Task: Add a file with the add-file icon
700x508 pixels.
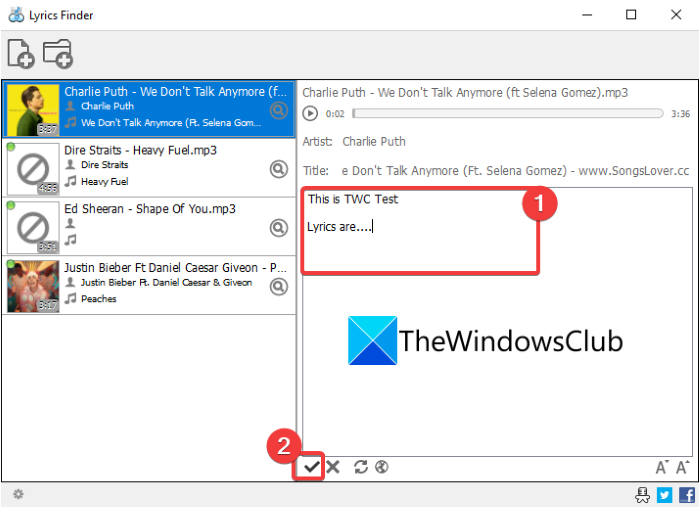Action: pos(21,54)
